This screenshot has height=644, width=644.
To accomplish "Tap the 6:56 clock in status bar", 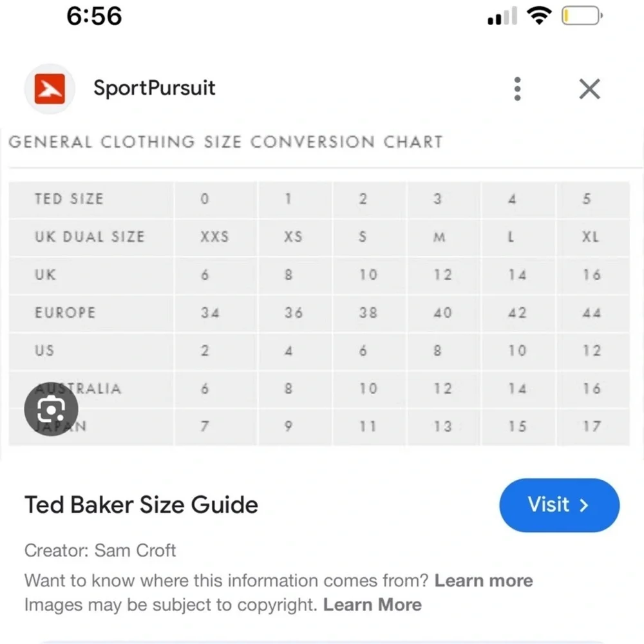I will [94, 16].
